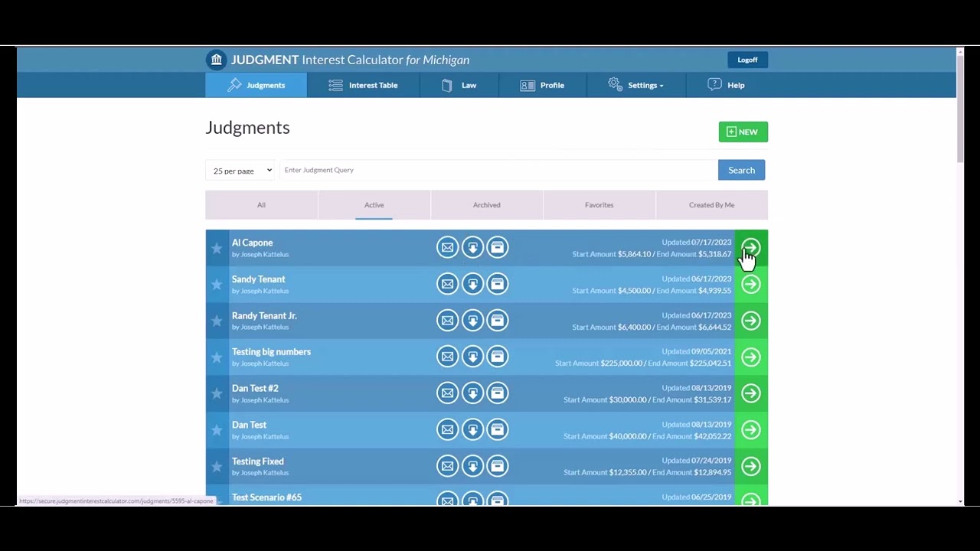Archive the Testing Fixed judgment
The image size is (980, 551).
(498, 465)
